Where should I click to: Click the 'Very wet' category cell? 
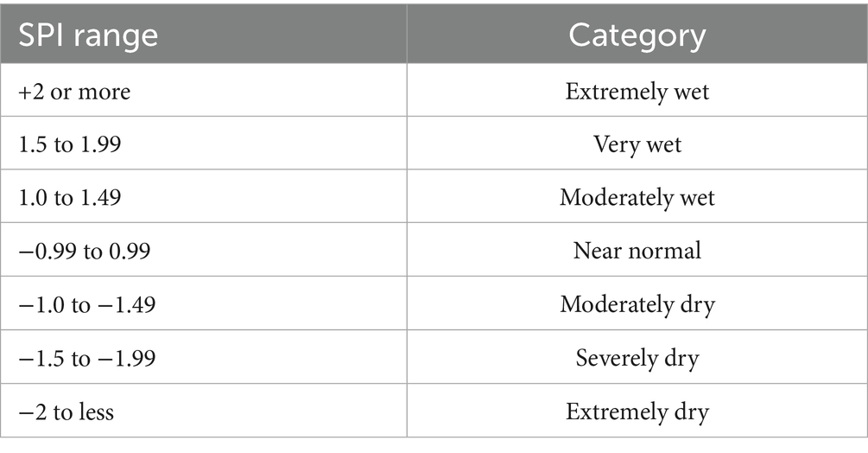click(x=637, y=144)
